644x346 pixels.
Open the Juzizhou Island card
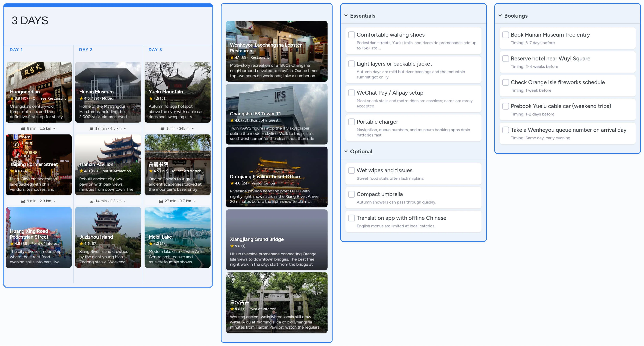[108, 237]
